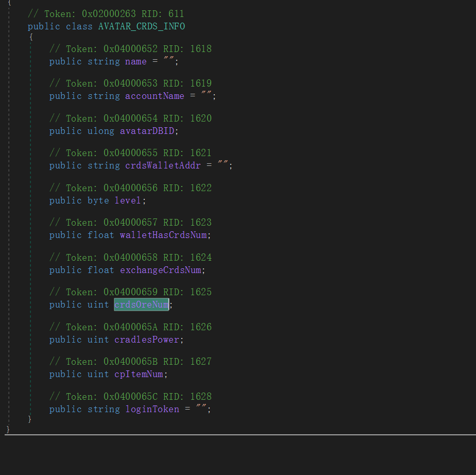
Task: Click the class token comment 0x02000263
Action: click(x=106, y=14)
